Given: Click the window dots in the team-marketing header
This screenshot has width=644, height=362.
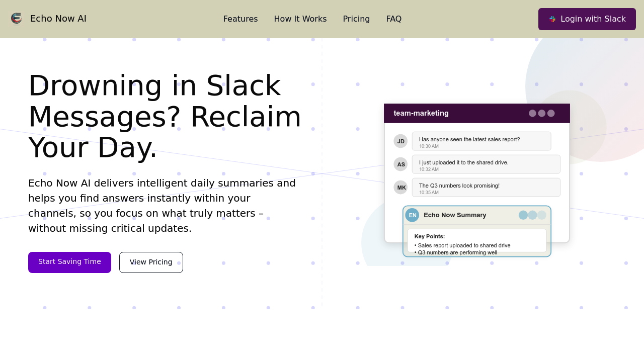Looking at the screenshot, I should point(541,114).
